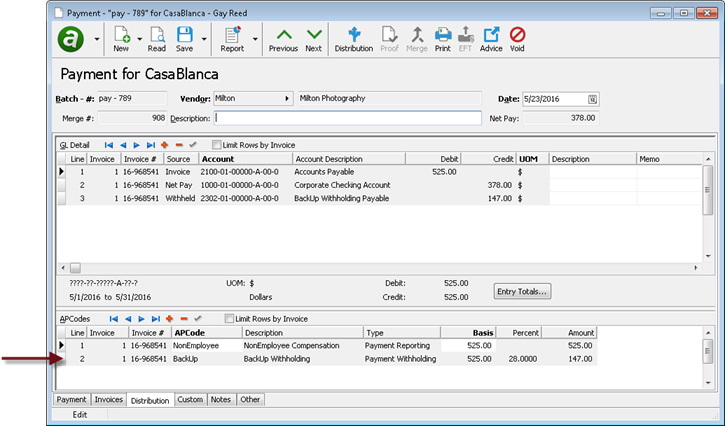
Task: Switch to the Custom tab
Action: [x=190, y=400]
